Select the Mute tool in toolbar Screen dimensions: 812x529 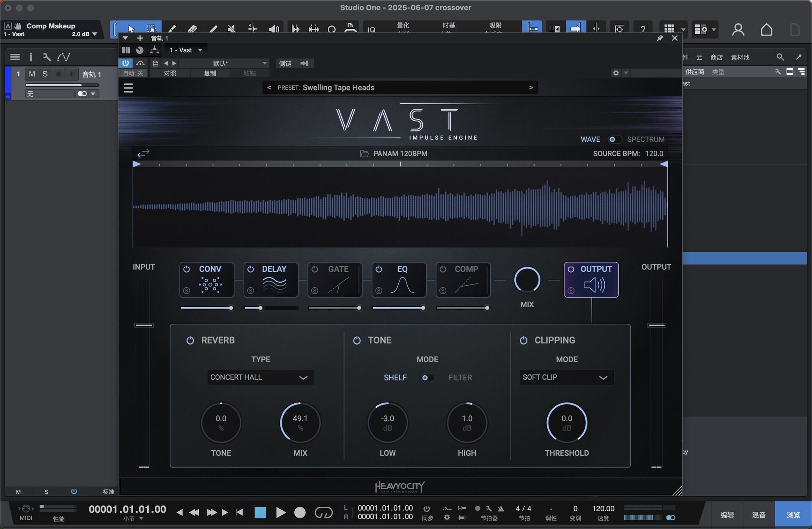[x=232, y=29]
